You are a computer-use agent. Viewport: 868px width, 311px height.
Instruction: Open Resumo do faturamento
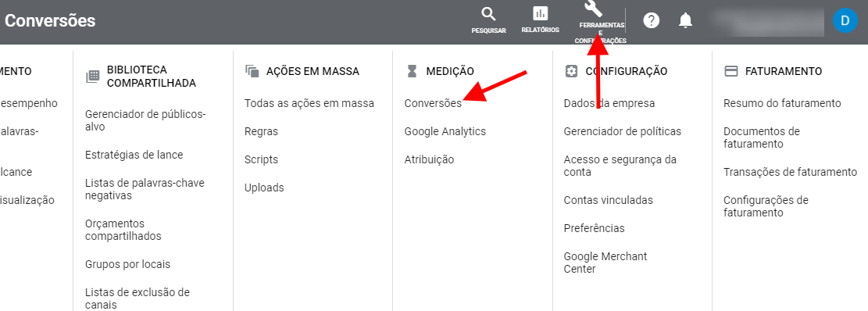[x=782, y=103]
